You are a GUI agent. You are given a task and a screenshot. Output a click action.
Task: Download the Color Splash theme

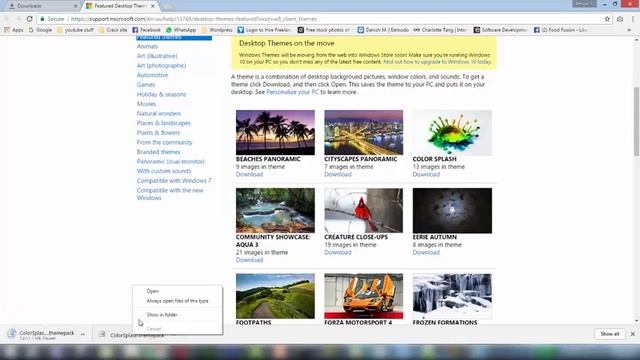click(x=426, y=174)
